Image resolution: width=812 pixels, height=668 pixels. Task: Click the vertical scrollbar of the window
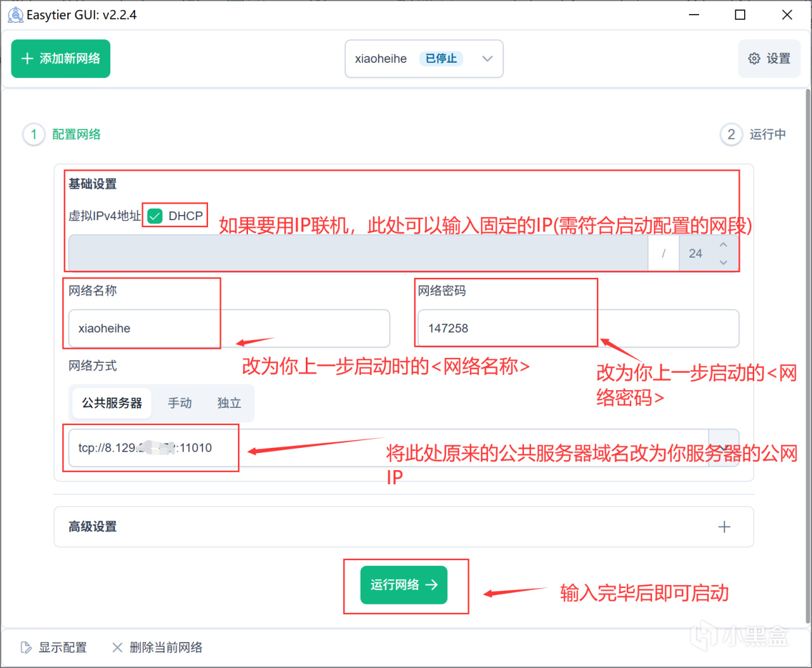[808, 355]
